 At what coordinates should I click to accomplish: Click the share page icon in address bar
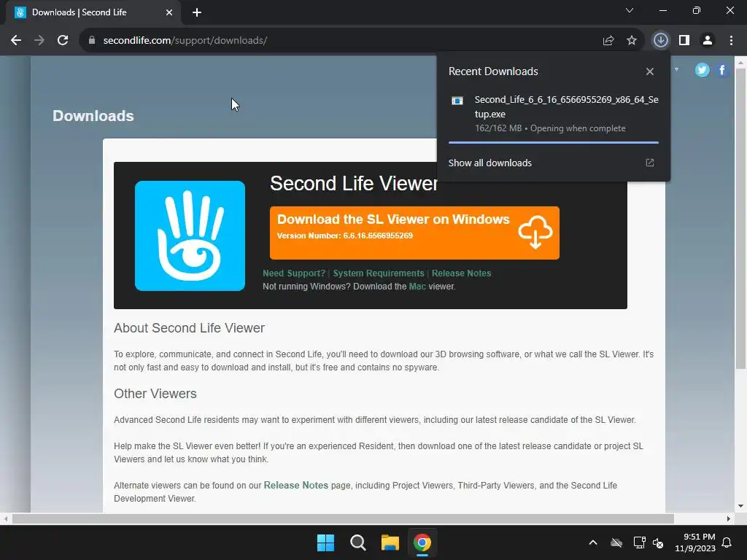[608, 41]
